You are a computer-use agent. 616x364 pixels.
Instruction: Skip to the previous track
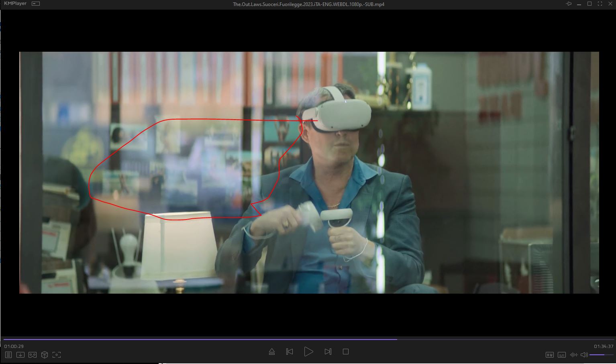click(290, 352)
